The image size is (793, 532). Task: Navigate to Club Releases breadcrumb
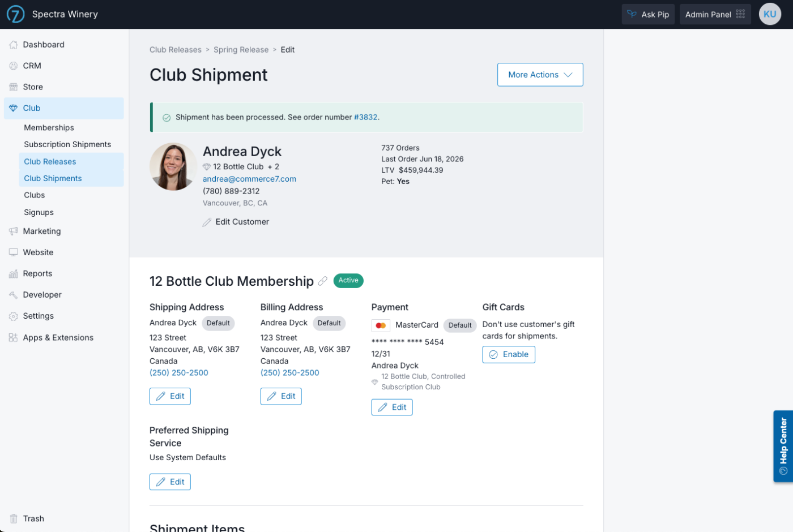[x=176, y=50]
